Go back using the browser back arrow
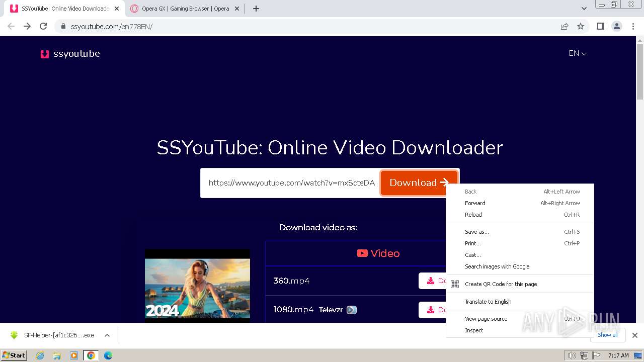Viewport: 644px width, 362px height. (x=11, y=26)
